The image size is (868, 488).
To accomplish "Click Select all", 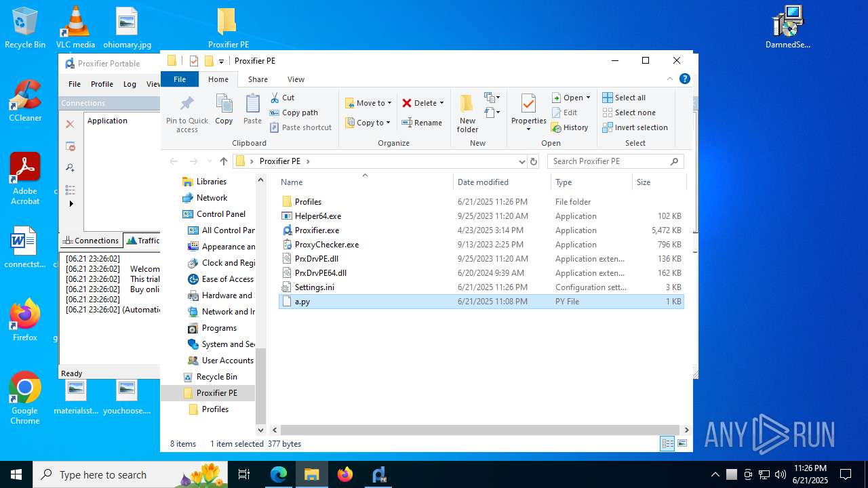I will (x=624, y=98).
